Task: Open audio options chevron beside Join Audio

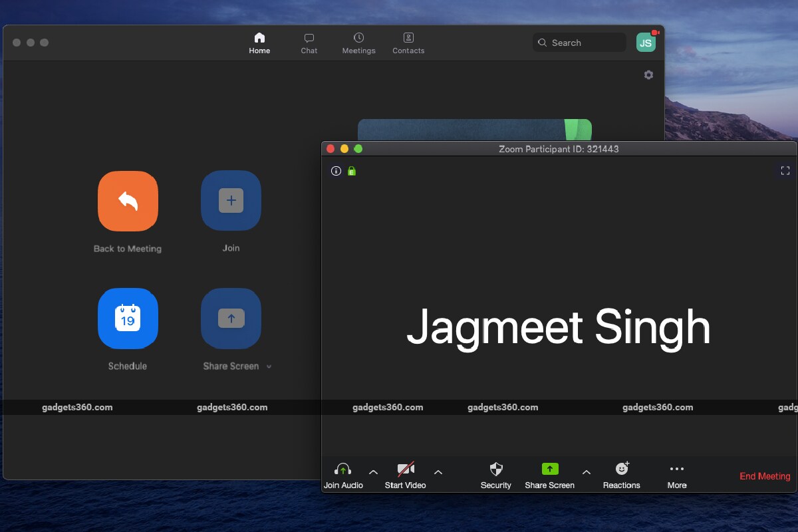Action: pyautogui.click(x=373, y=472)
